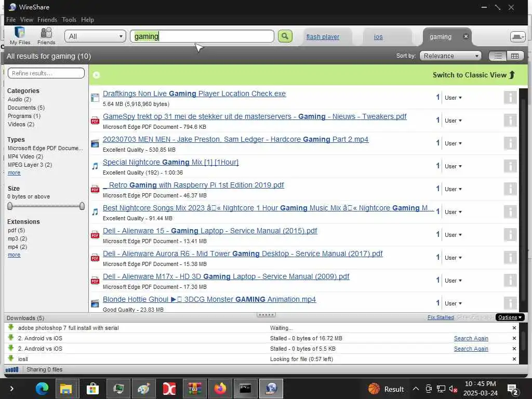The image size is (532, 399).
Task: Click the Refine results filter field
Action: click(46, 73)
